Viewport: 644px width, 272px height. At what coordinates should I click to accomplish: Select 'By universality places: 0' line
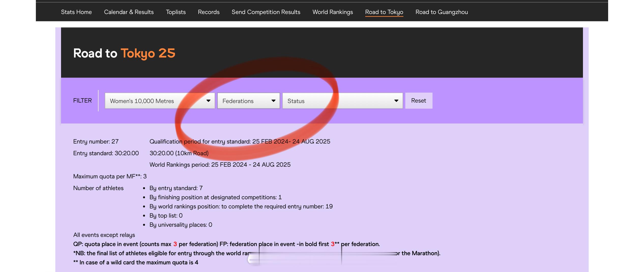(181, 225)
